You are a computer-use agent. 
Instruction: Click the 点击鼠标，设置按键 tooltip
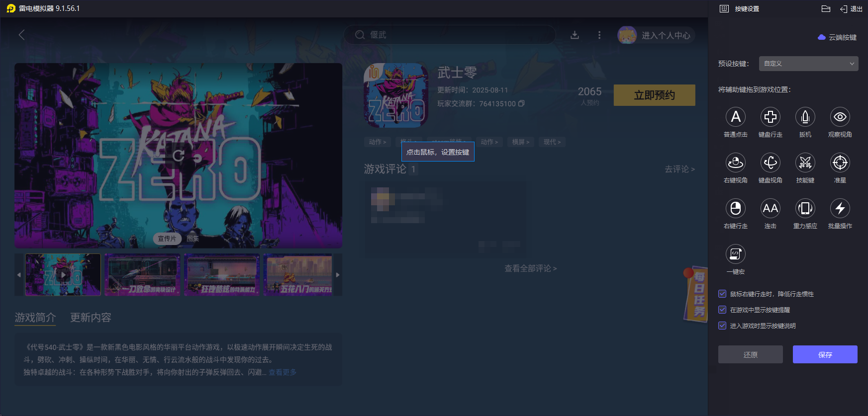438,152
